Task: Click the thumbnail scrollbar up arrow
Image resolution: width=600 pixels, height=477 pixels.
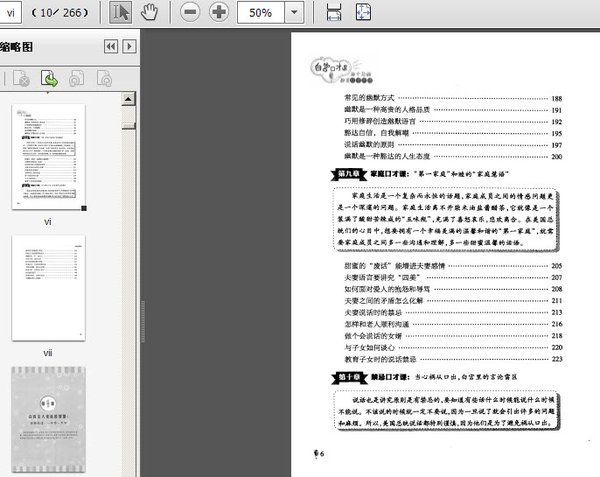Action: pos(128,99)
